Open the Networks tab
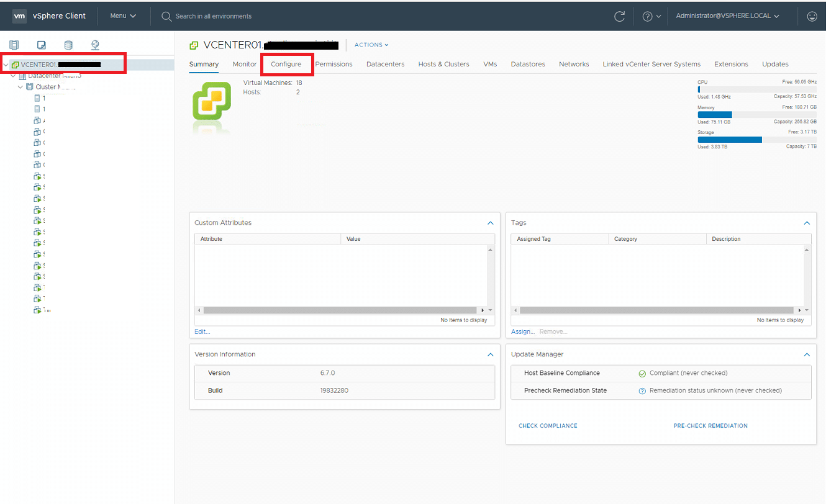The height and width of the screenshot is (504, 826). coord(574,64)
